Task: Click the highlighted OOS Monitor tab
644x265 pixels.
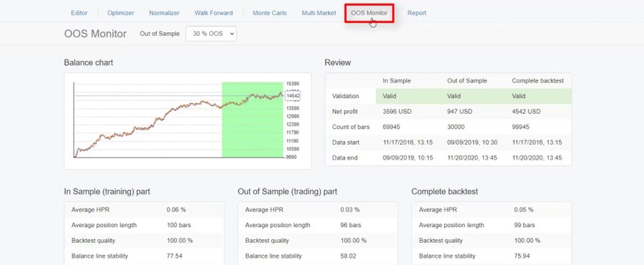Action: tap(369, 13)
